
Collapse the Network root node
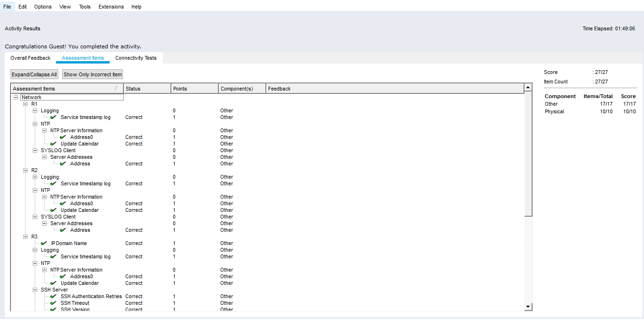[16, 97]
